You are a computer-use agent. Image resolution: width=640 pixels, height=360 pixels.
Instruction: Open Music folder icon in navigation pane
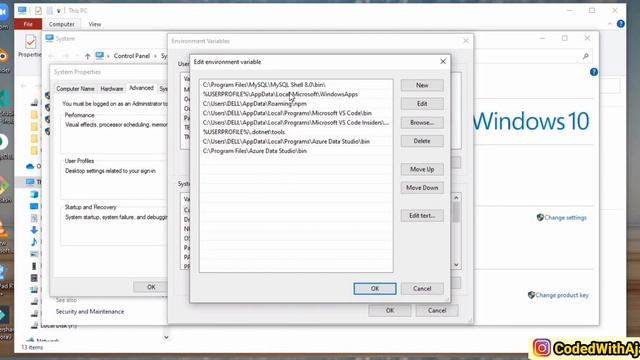coord(34,242)
